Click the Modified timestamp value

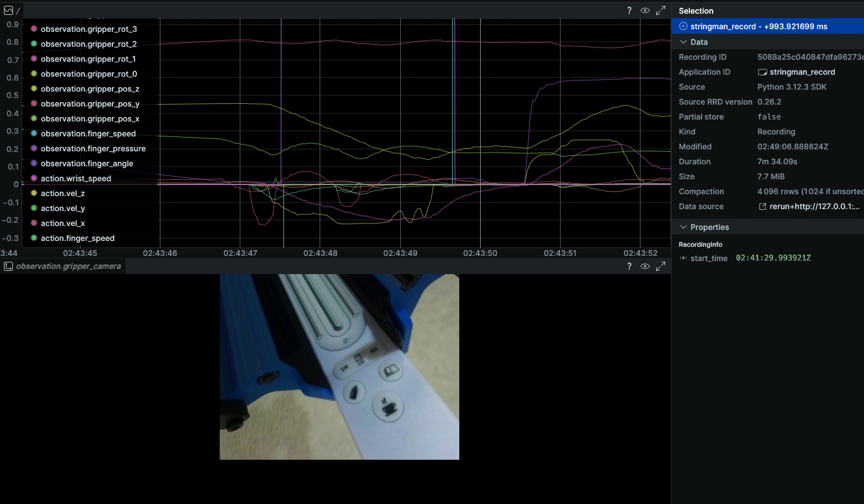click(x=793, y=147)
